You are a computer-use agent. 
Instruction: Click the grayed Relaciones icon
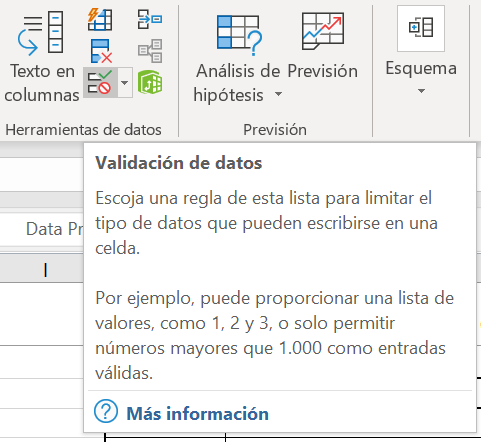coord(150,51)
